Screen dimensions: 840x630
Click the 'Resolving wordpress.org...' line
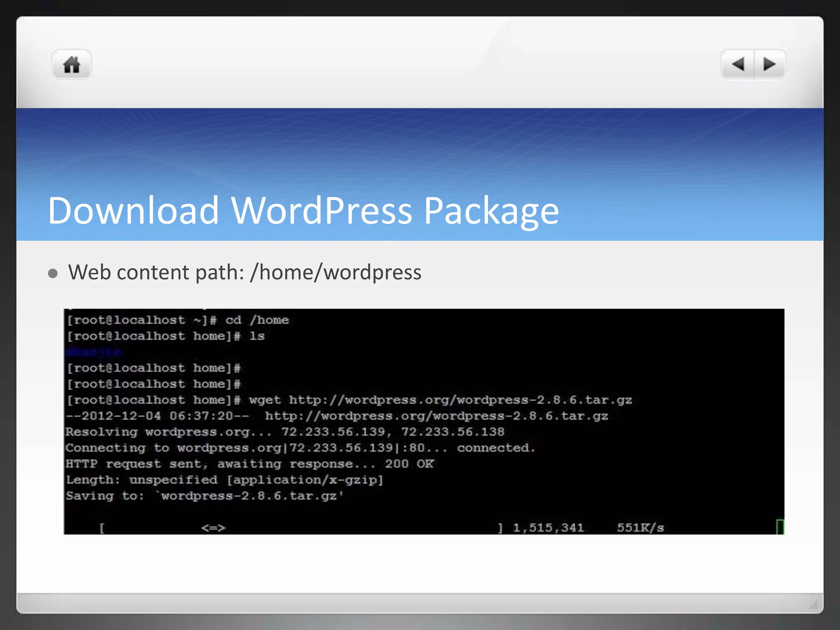pyautogui.click(x=285, y=432)
